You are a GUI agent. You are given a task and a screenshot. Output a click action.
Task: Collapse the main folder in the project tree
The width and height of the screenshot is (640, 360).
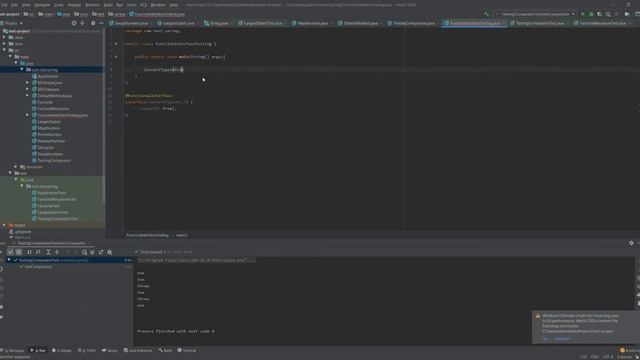pos(10,57)
